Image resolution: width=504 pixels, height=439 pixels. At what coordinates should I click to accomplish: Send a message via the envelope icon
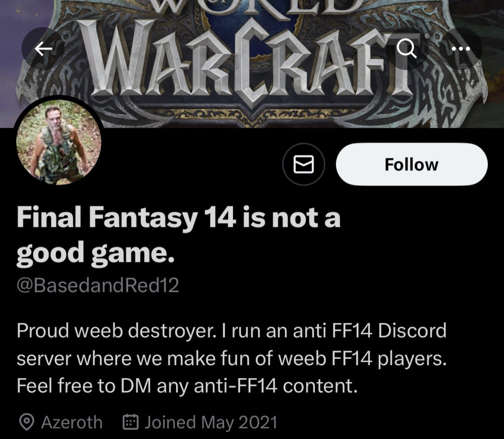point(304,164)
